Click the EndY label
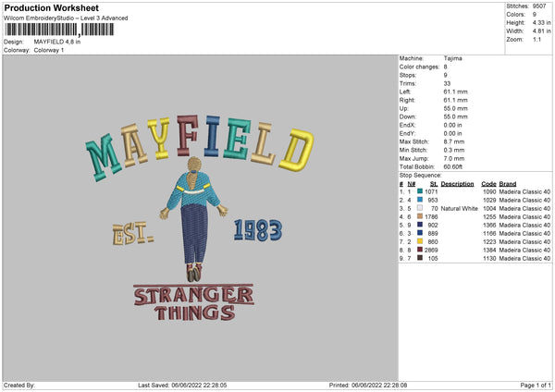The height and width of the screenshot is (392, 555). click(x=407, y=133)
